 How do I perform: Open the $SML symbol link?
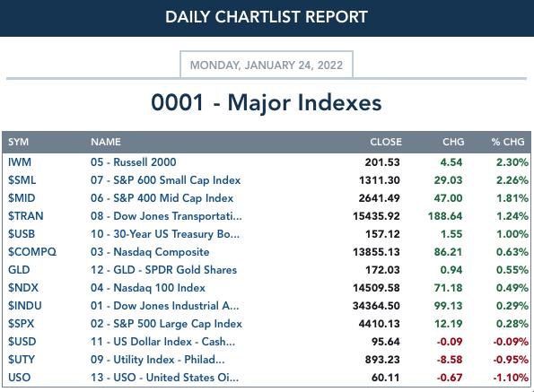(22, 180)
